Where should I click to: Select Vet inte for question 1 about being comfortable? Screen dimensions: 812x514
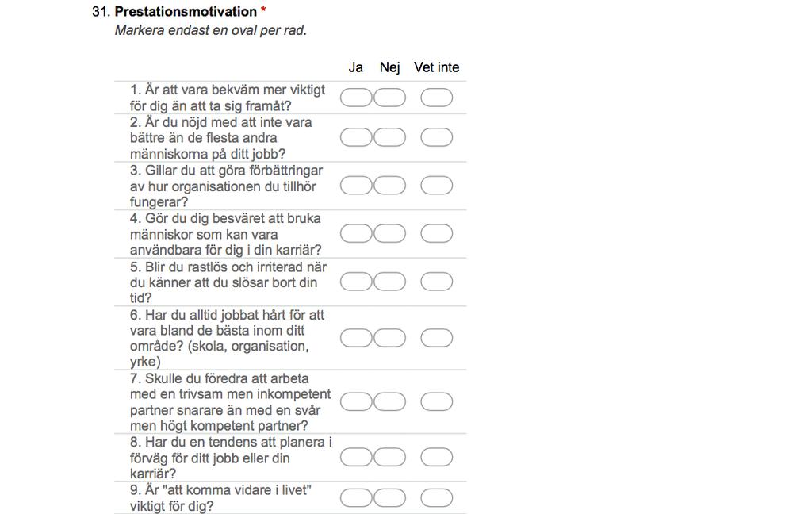[437, 98]
